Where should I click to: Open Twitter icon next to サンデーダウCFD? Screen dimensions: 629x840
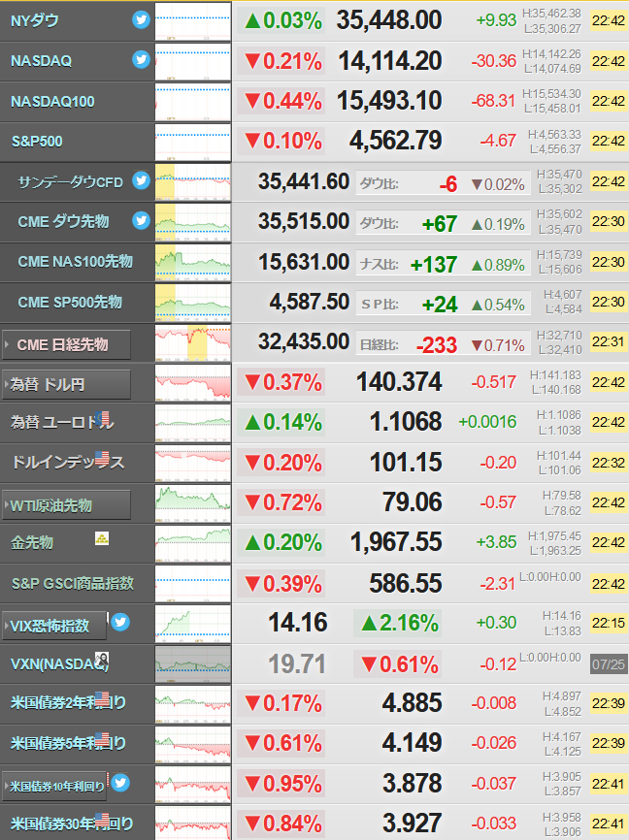(141, 180)
